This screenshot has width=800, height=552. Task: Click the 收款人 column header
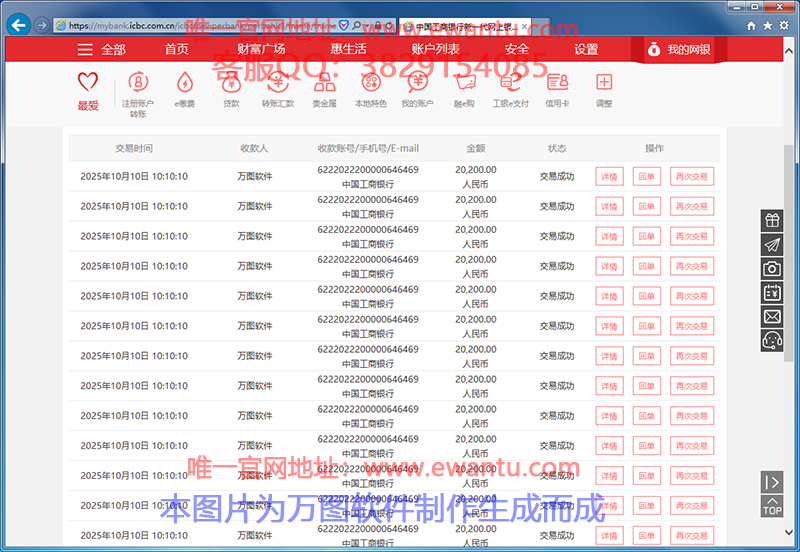pos(254,148)
